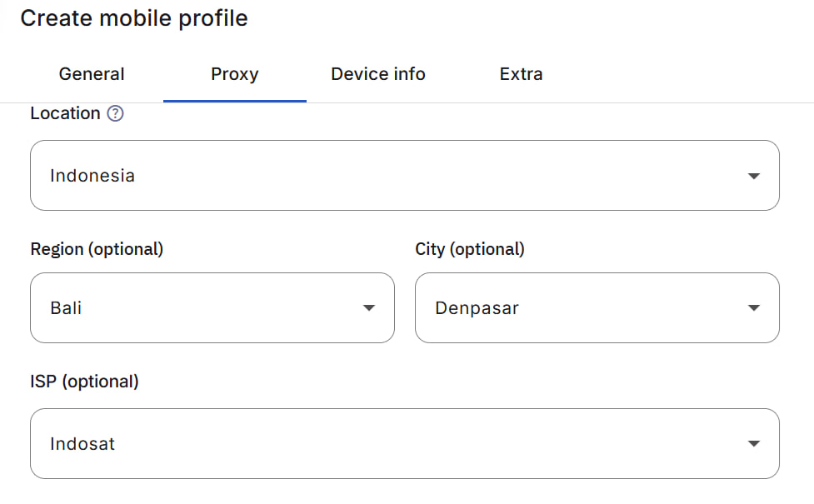
Task: Go to the Extra tab
Action: (521, 74)
